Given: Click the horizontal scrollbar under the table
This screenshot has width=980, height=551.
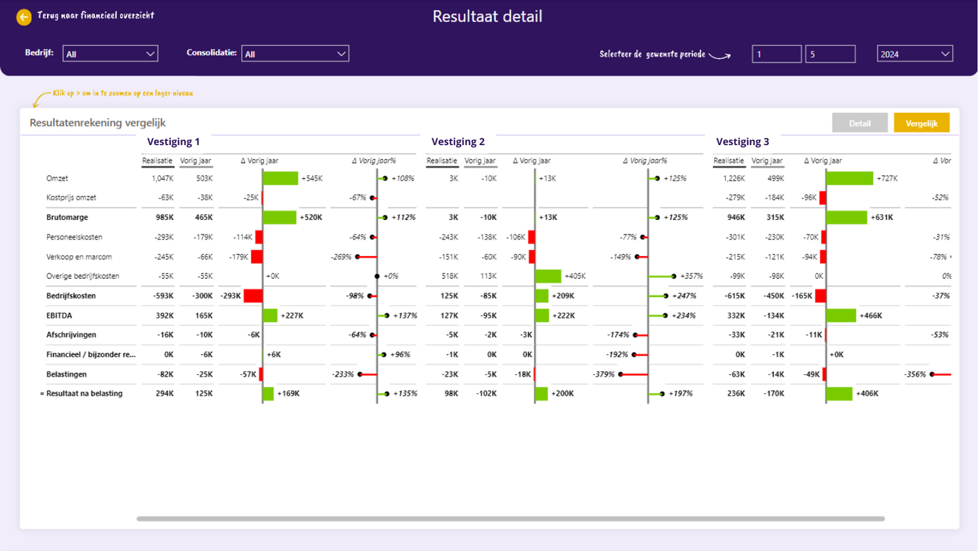Looking at the screenshot, I should pyautogui.click(x=510, y=519).
